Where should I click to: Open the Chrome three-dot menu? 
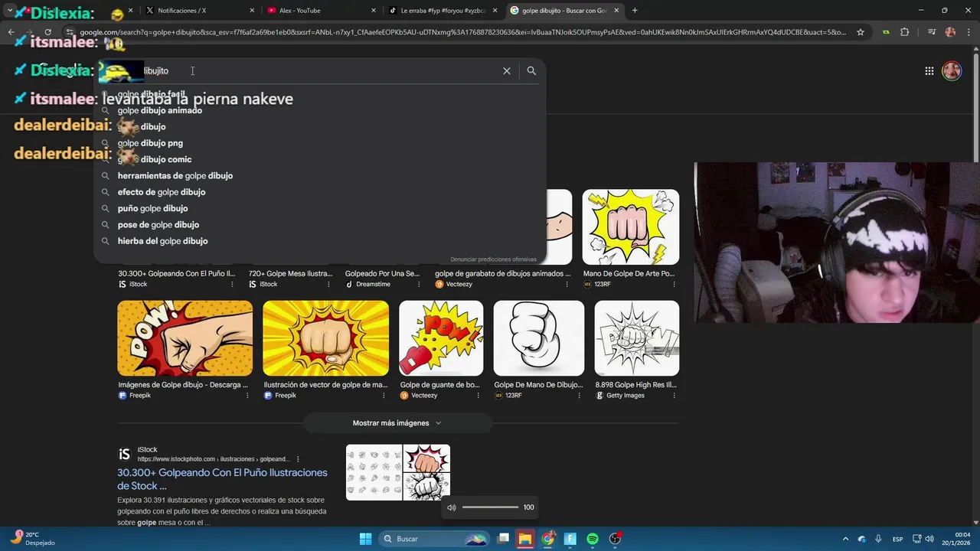point(969,32)
